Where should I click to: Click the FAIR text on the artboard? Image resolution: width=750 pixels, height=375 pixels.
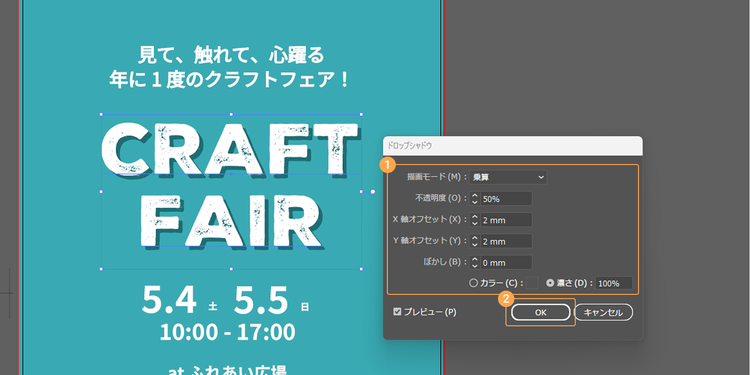pyautogui.click(x=232, y=222)
